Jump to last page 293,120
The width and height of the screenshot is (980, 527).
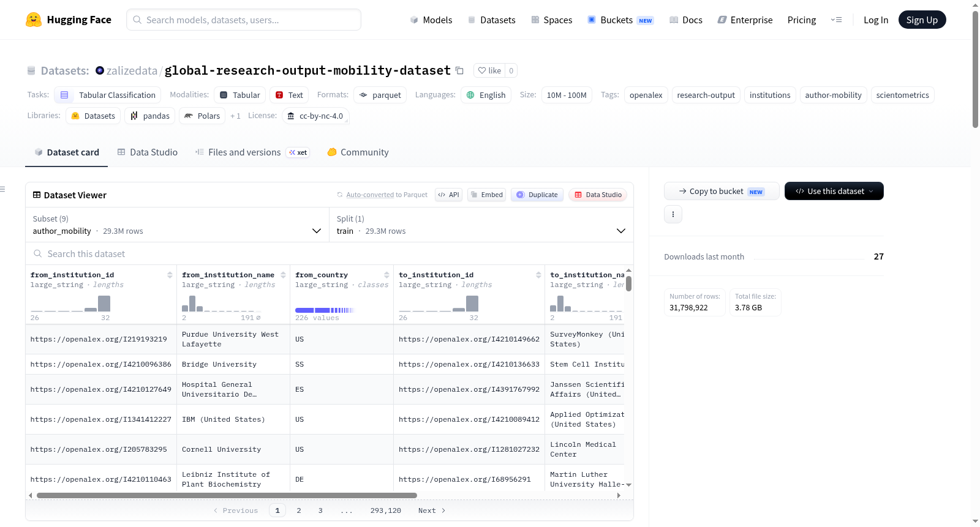click(386, 510)
